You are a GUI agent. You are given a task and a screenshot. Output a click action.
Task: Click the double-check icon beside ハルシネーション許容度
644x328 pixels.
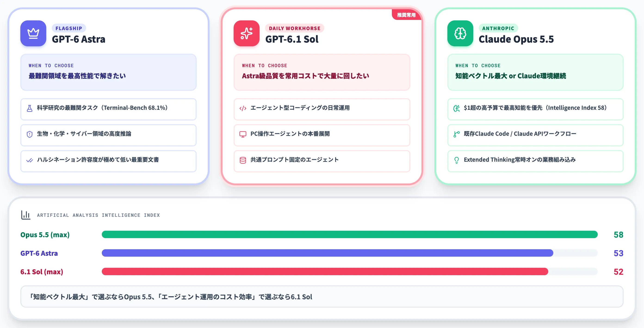[x=30, y=160]
